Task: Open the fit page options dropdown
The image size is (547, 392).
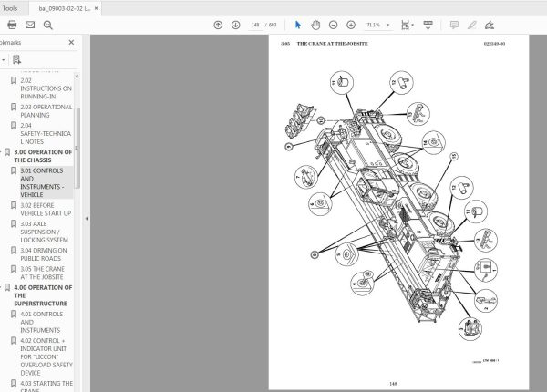Action: (408, 25)
